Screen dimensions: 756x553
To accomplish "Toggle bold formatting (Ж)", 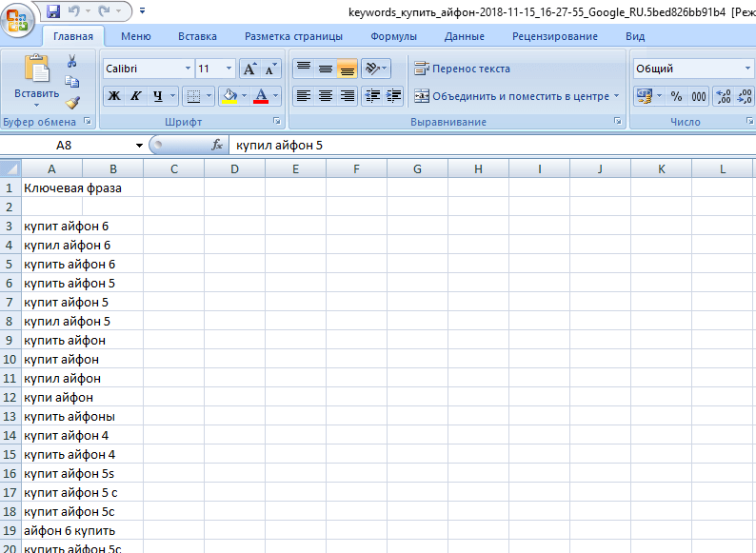I will point(114,96).
